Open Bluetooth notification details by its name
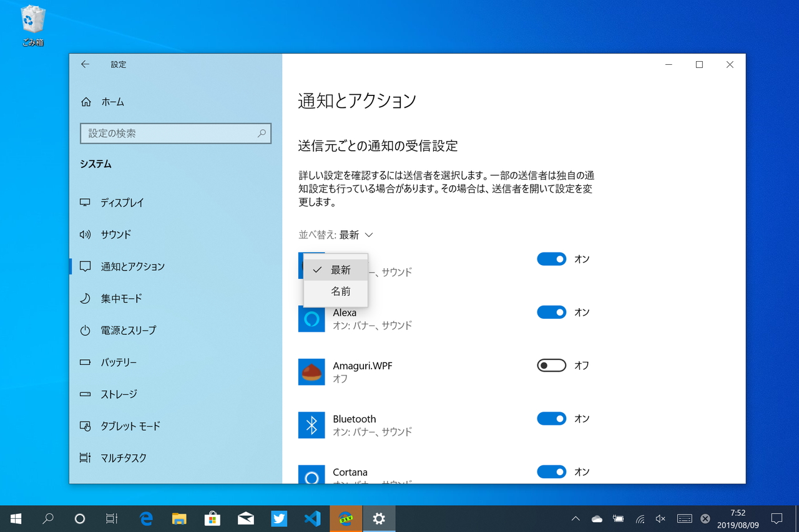799x532 pixels. tap(355, 419)
